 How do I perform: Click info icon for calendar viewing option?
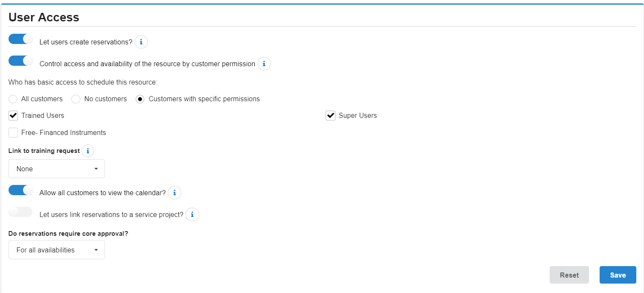click(175, 193)
